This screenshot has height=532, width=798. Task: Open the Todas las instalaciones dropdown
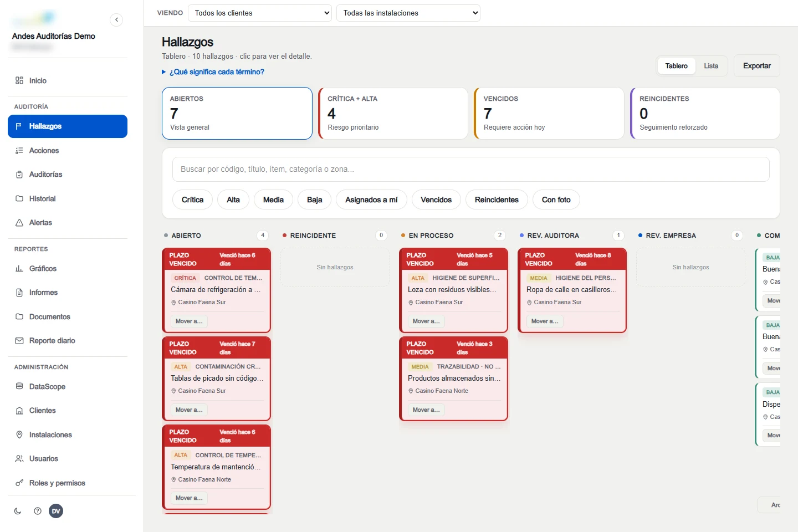tap(408, 13)
